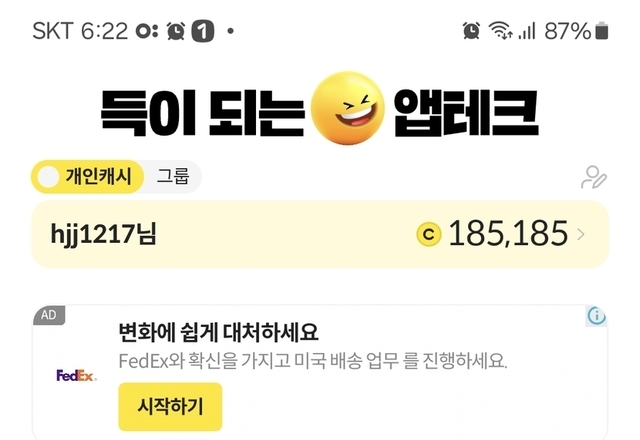Tap the battery icon showing 87%
Image resolution: width=640 pixels, height=440 pixels.
pyautogui.click(x=602, y=31)
